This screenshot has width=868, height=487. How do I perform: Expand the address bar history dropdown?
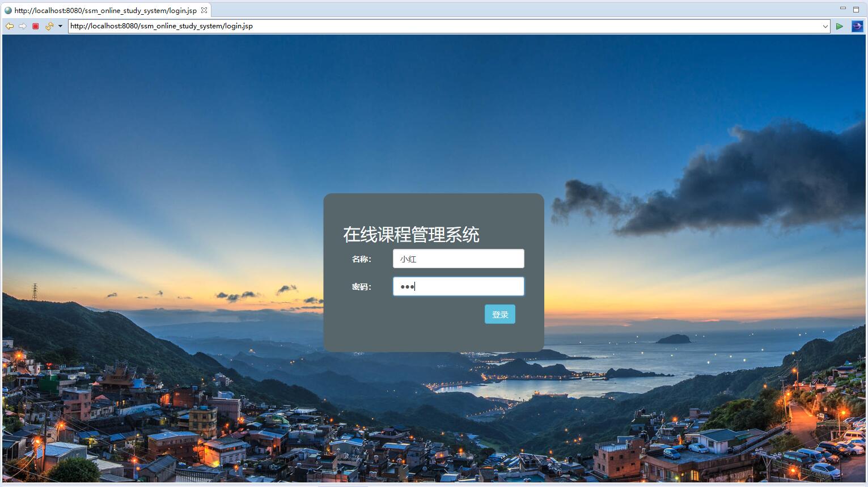[x=826, y=26]
